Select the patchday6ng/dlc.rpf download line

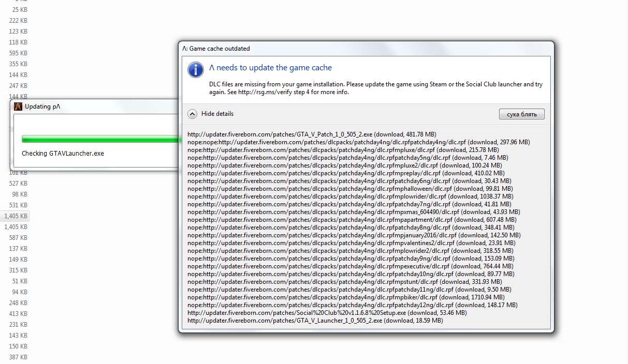tap(349, 181)
